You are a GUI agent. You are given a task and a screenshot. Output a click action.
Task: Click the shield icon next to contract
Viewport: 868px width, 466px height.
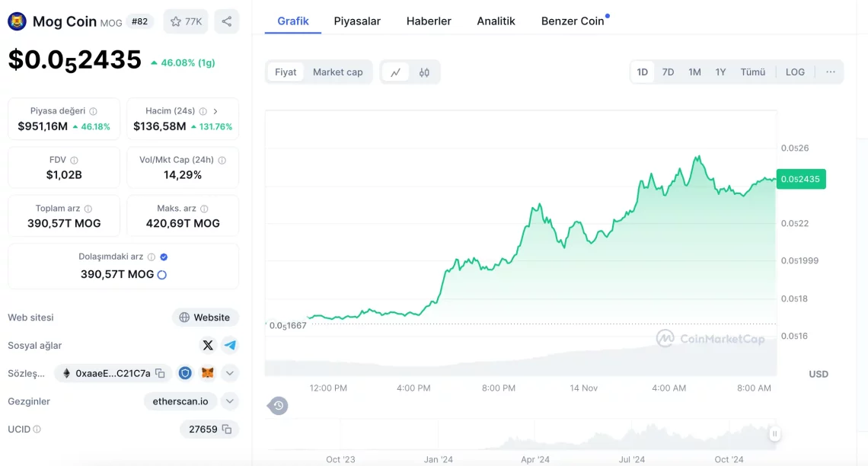185,373
